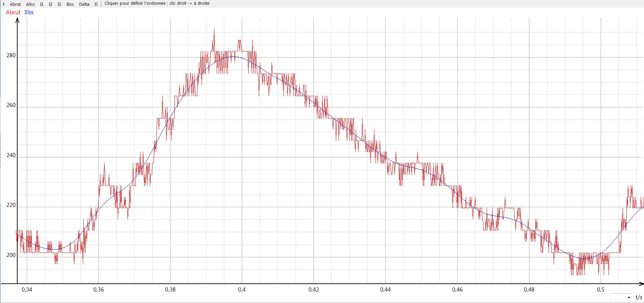644x303 pixels.
Task: Click the 280 label on the vertical axis
Action: click(x=11, y=56)
